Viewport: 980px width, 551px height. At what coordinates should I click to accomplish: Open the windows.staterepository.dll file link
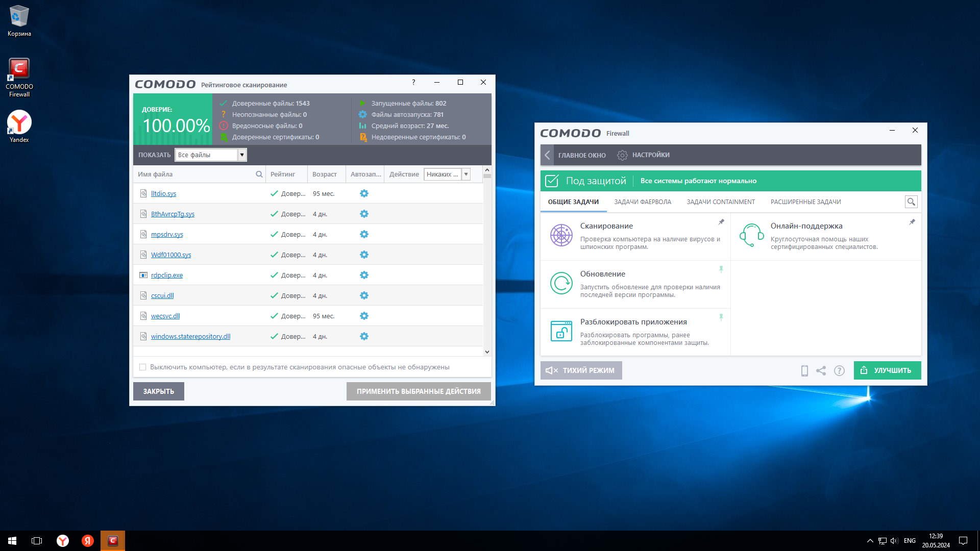(x=190, y=337)
